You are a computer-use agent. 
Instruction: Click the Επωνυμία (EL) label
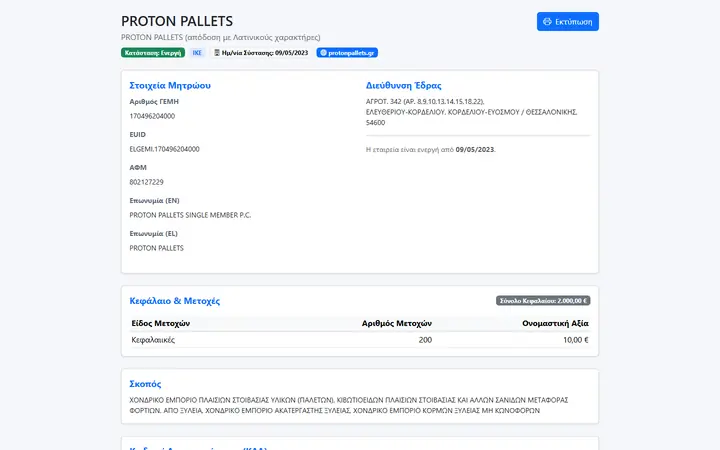[x=153, y=234]
